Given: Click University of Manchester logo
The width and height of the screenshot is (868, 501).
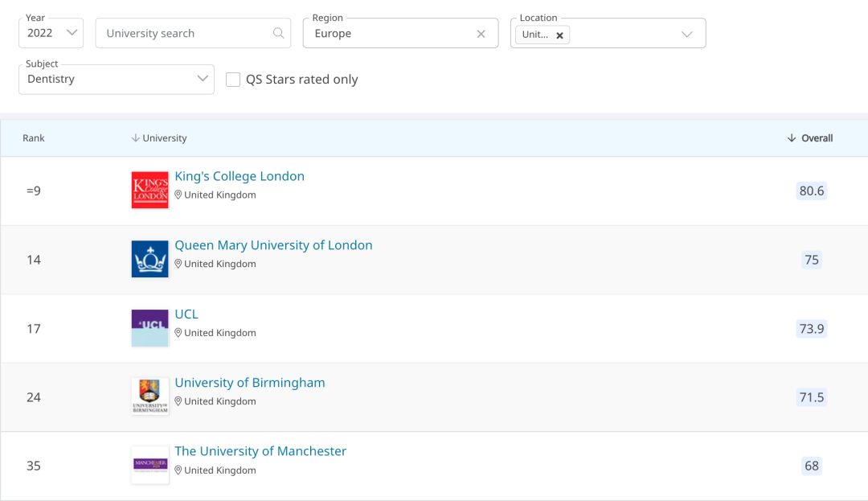Looking at the screenshot, I should 149,465.
